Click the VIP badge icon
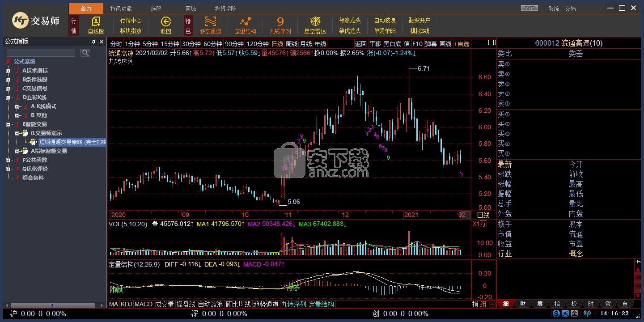Screen dimensions: 644x322 click(x=530, y=8)
